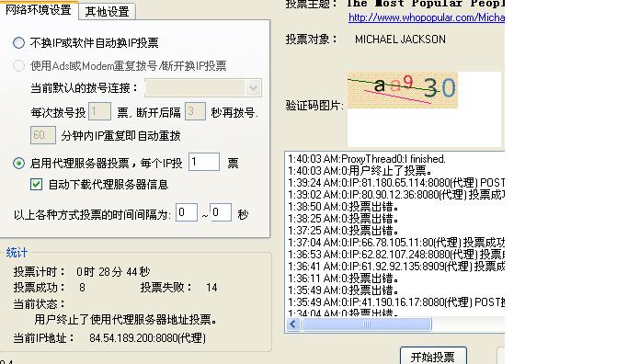Click the MICHAEL JACKSON 投票对象 text
628x364 pixels.
[x=400, y=40]
